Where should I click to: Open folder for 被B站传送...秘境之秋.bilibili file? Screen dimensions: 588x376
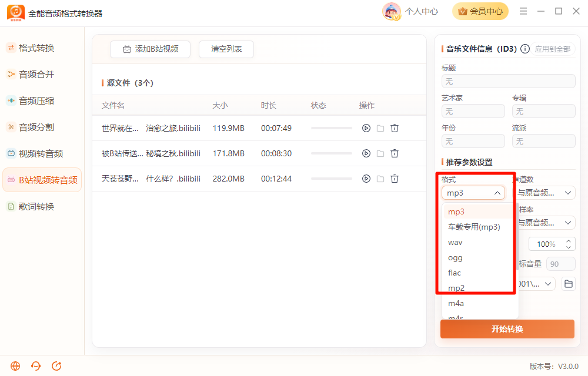[x=380, y=153]
